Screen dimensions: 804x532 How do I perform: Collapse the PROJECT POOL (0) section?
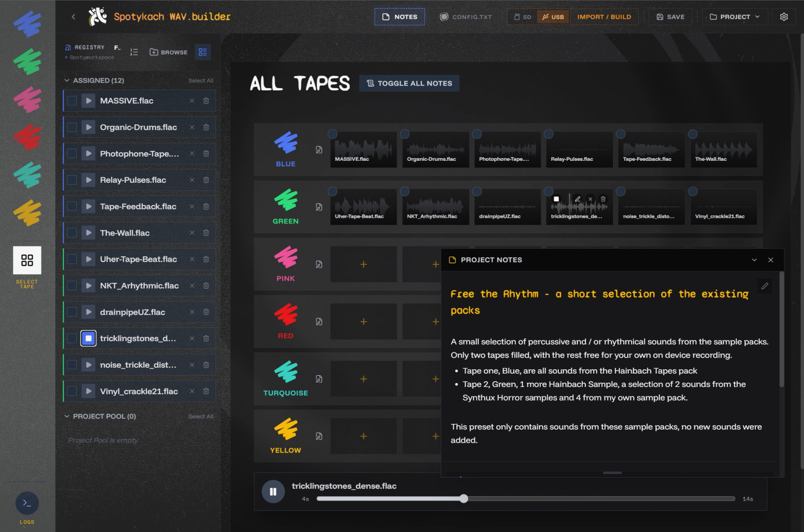click(67, 416)
